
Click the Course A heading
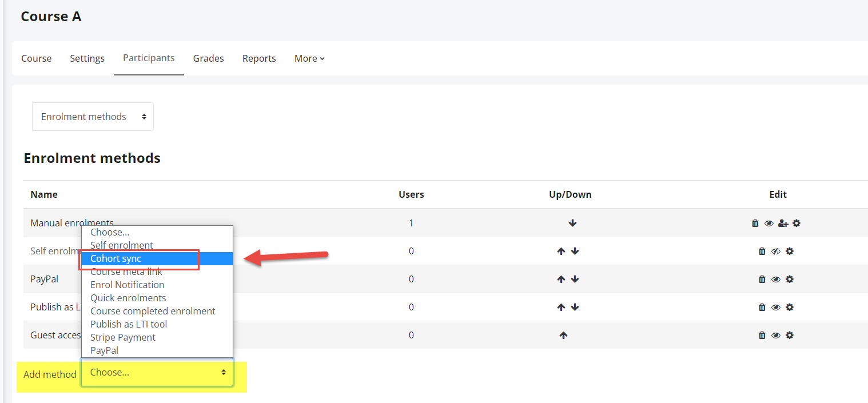(51, 17)
